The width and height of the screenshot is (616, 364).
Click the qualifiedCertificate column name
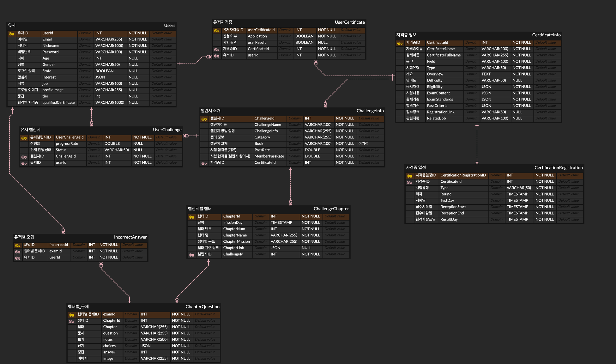coord(58,102)
